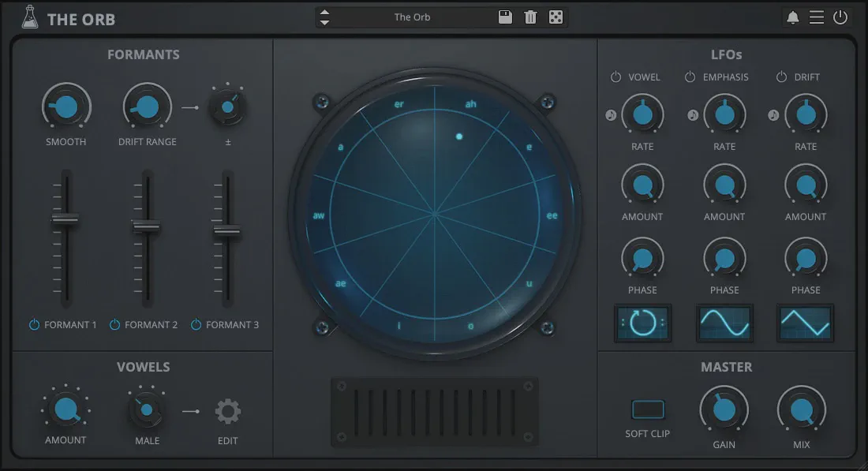The image size is (868, 471).
Task: Open vowel EDIT gear settings
Action: point(228,411)
